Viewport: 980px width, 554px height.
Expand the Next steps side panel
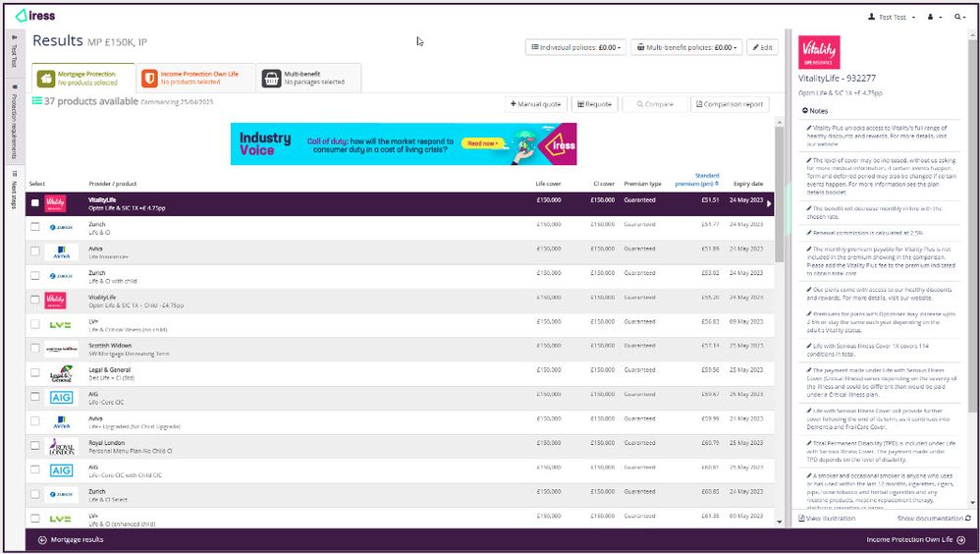pyautogui.click(x=14, y=190)
